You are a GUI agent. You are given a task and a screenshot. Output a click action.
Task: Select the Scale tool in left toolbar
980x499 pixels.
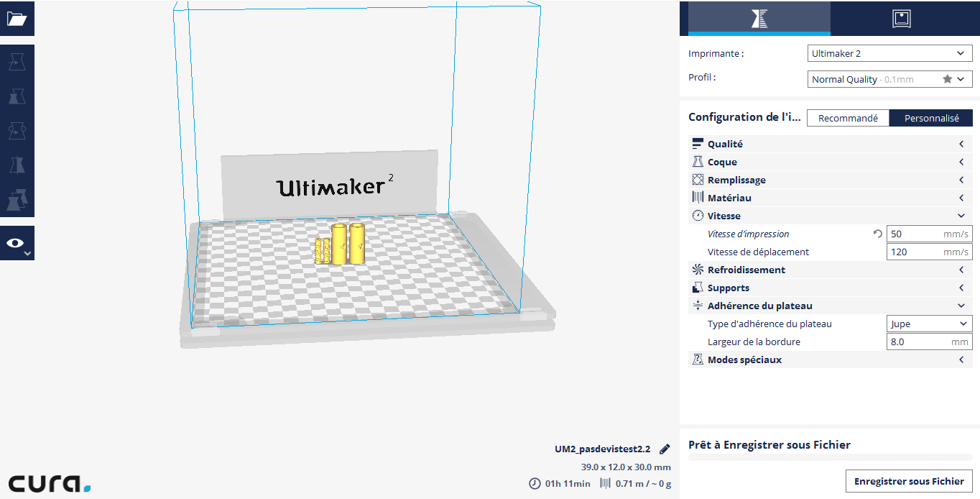[x=17, y=96]
